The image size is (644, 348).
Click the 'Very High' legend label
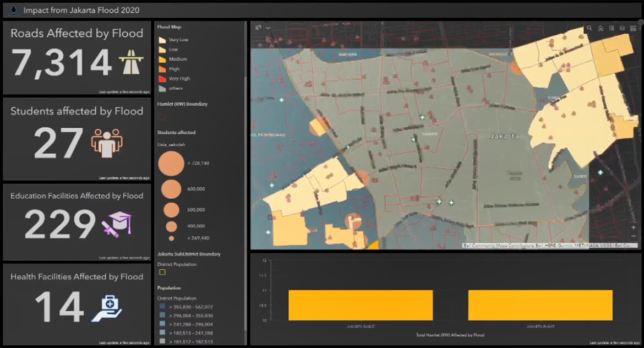click(179, 79)
